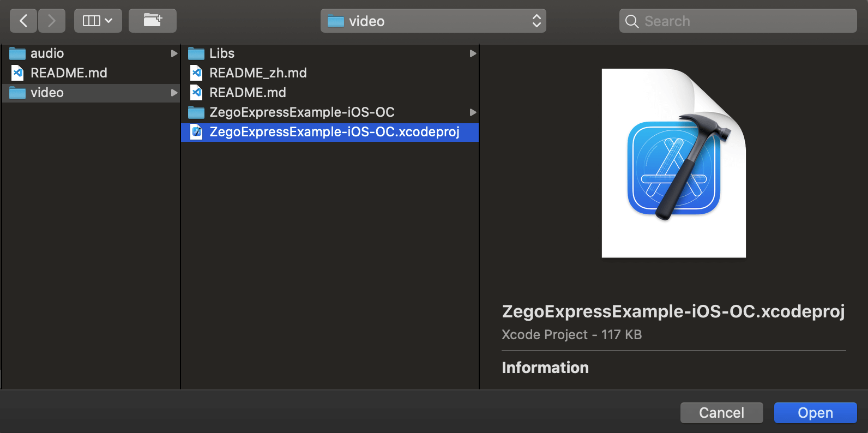
Task: Select the audio folder
Action: coord(47,53)
